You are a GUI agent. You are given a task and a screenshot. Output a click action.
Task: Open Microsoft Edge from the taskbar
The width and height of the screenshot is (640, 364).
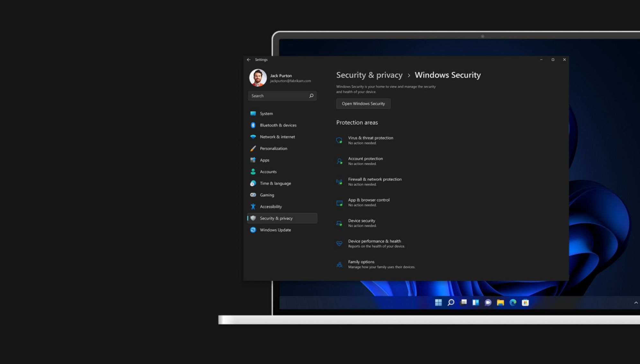513,302
